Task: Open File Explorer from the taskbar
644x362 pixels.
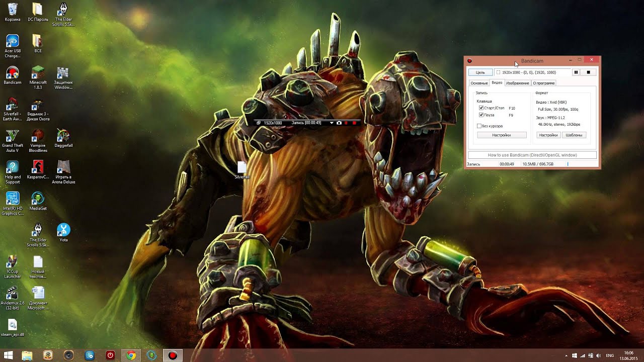Action: [x=27, y=355]
